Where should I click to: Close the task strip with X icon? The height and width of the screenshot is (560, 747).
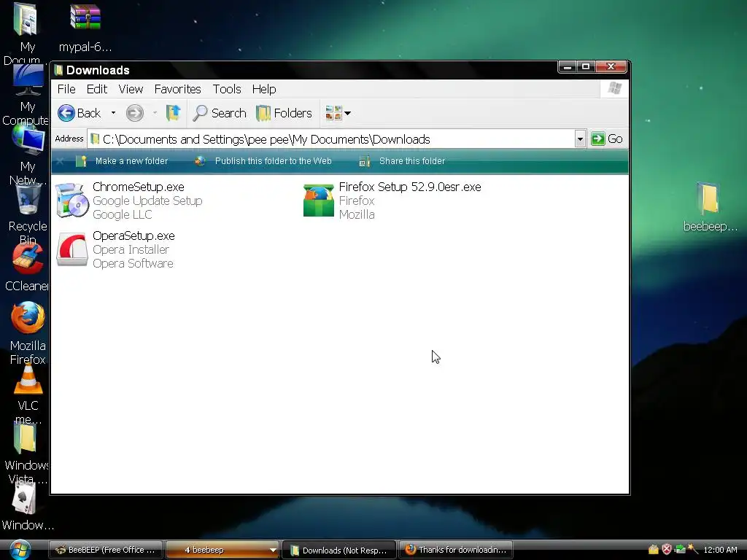coord(60,161)
